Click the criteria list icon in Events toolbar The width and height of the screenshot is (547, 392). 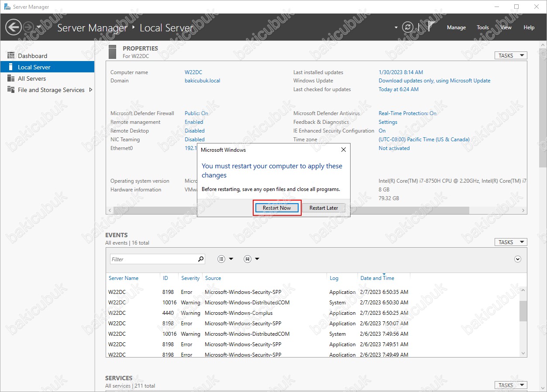[221, 259]
